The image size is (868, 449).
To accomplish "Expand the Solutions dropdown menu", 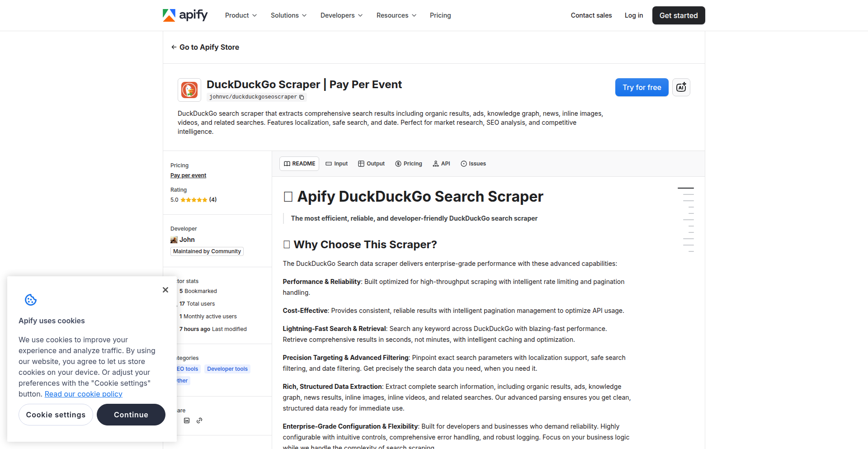I will (288, 15).
